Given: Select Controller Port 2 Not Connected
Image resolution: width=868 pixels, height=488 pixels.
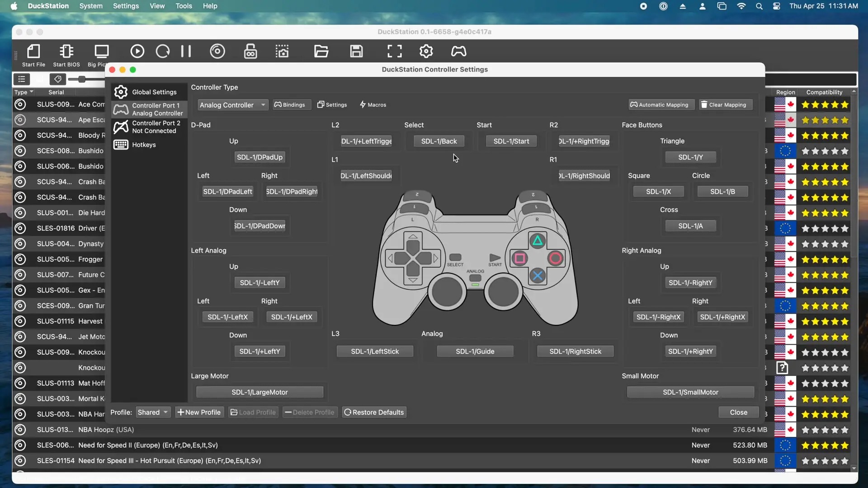Looking at the screenshot, I should [149, 127].
